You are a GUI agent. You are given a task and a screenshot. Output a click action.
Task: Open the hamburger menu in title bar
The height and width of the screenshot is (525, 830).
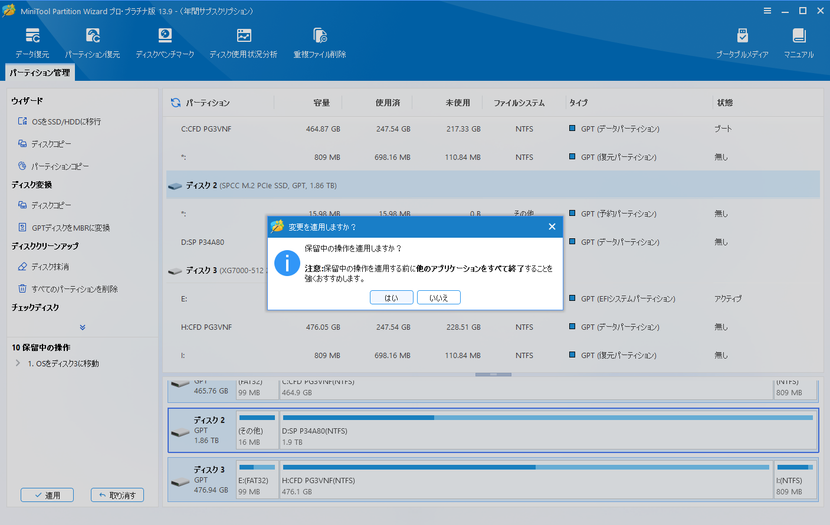tap(767, 11)
